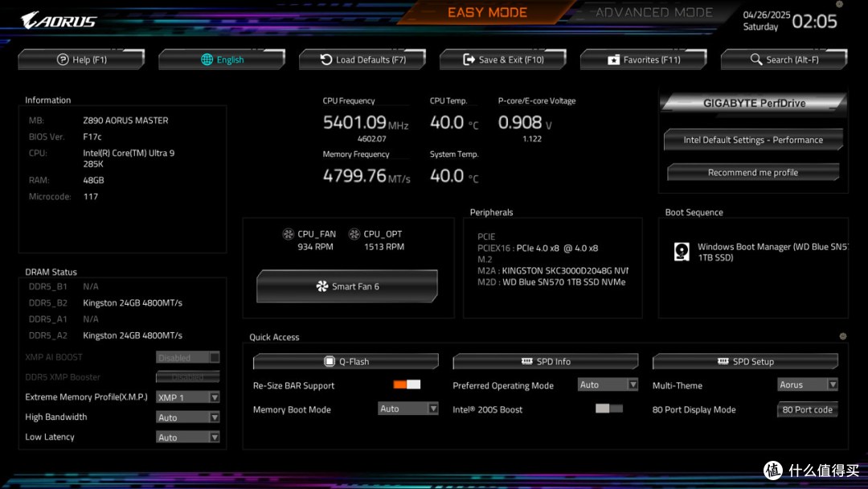This screenshot has height=489, width=868.
Task: Select Windows Boot Manager boot entry
Action: click(760, 252)
